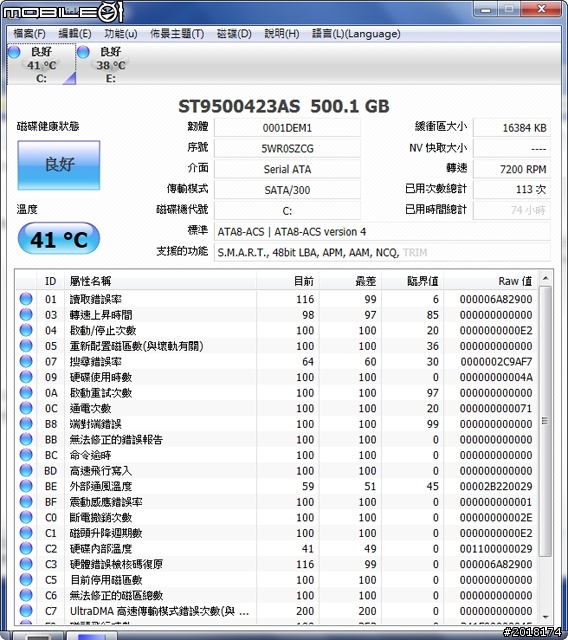Viewport: 568px width, 640px height.
Task: Click the 臨界值 column header
Action: point(413,281)
